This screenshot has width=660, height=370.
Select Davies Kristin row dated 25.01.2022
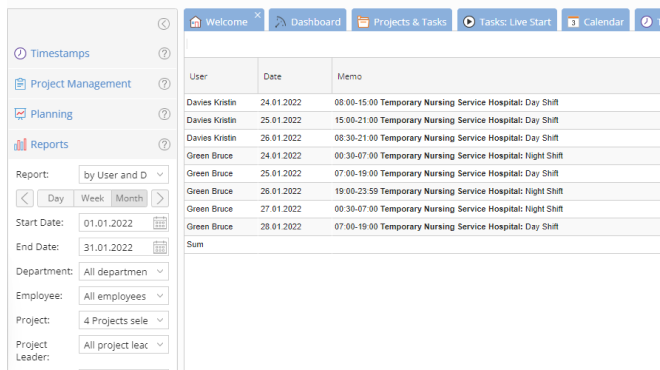(x=422, y=120)
